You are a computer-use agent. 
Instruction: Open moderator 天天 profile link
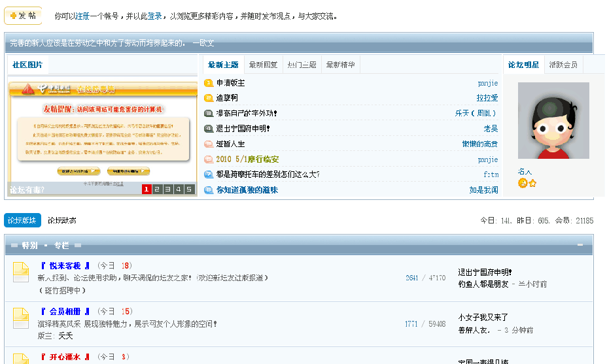65,336
